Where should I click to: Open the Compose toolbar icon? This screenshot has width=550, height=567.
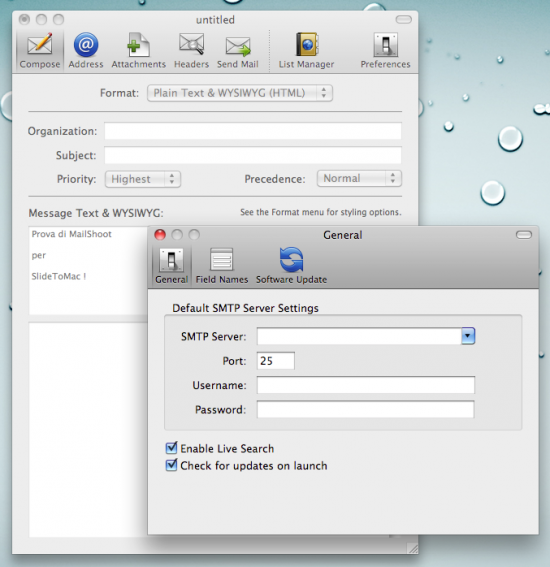tap(40, 50)
